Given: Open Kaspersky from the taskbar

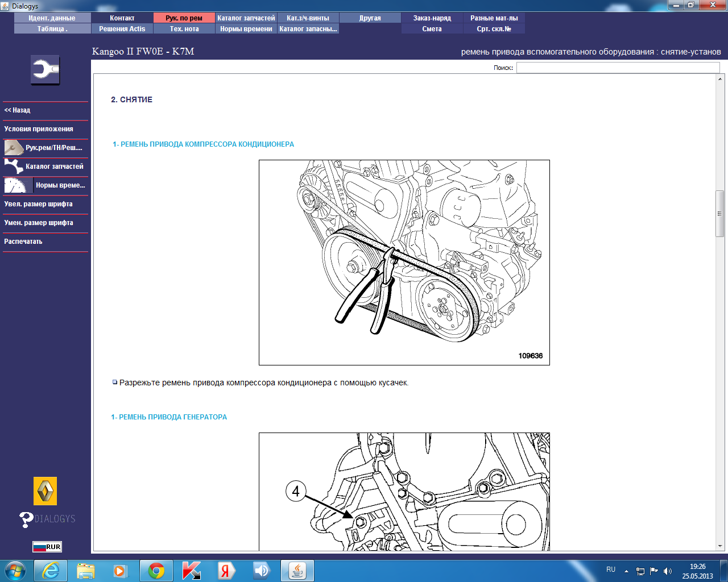Looking at the screenshot, I should pyautogui.click(x=192, y=571).
